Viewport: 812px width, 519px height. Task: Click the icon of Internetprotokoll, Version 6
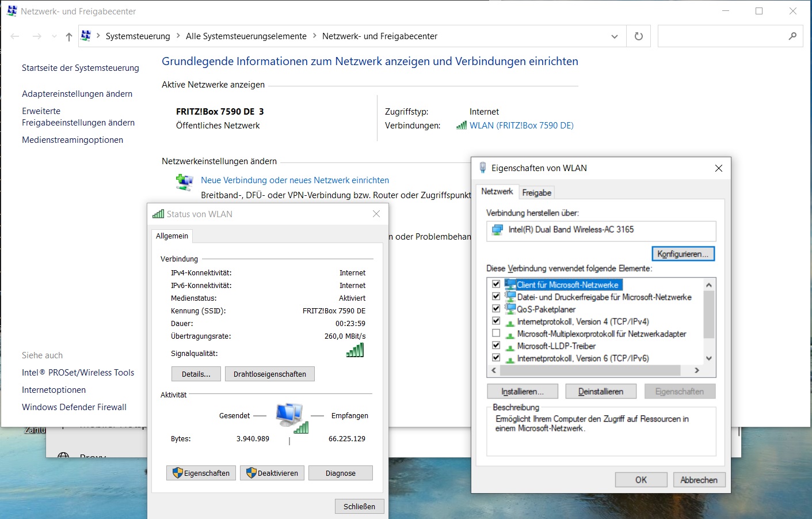pyautogui.click(x=510, y=359)
